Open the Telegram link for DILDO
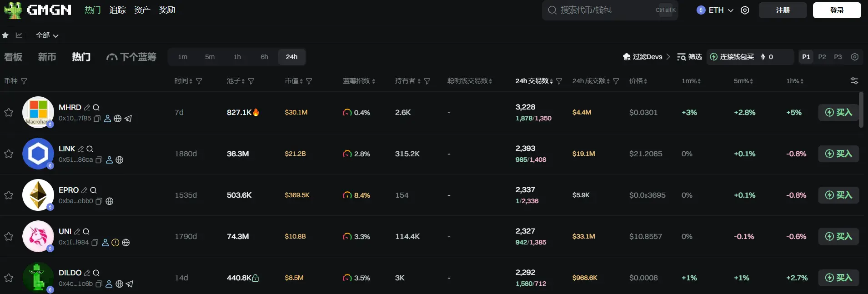 tap(130, 284)
